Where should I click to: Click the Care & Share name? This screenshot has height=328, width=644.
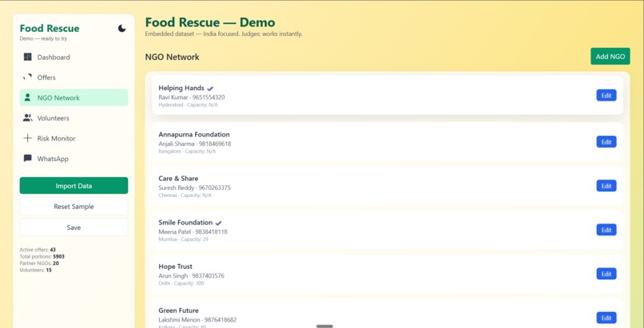[x=178, y=178]
